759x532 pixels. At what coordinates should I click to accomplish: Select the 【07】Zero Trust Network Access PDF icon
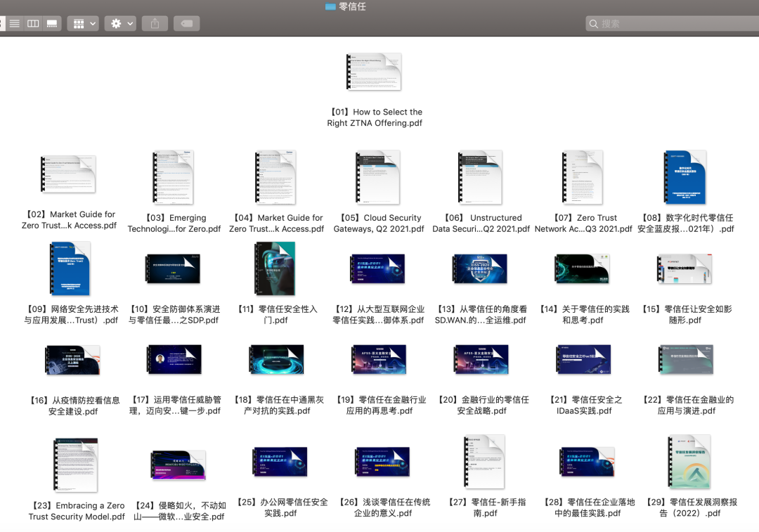pyautogui.click(x=583, y=177)
